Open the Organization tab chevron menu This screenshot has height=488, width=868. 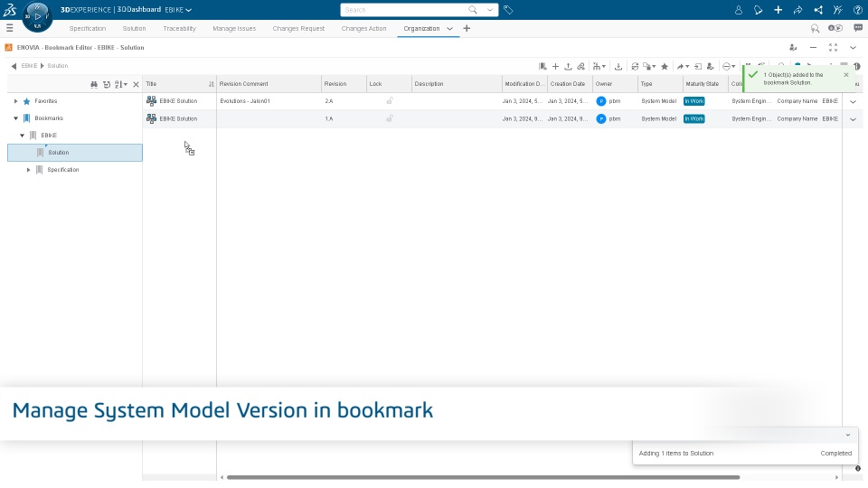449,29
